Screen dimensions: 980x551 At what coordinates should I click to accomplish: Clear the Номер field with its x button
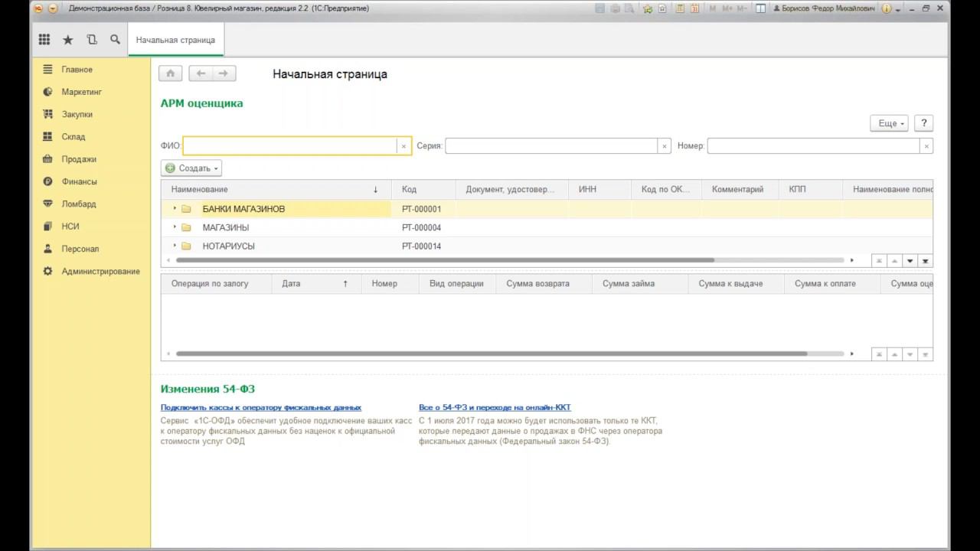(926, 146)
